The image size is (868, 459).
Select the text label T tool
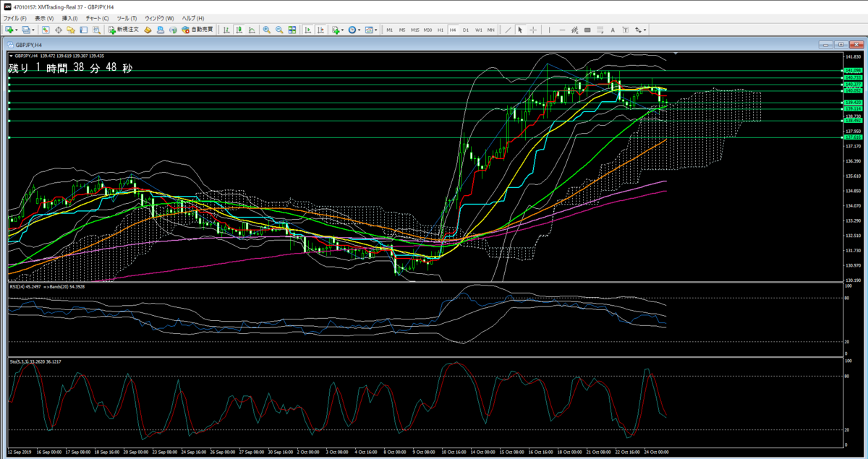tap(625, 30)
